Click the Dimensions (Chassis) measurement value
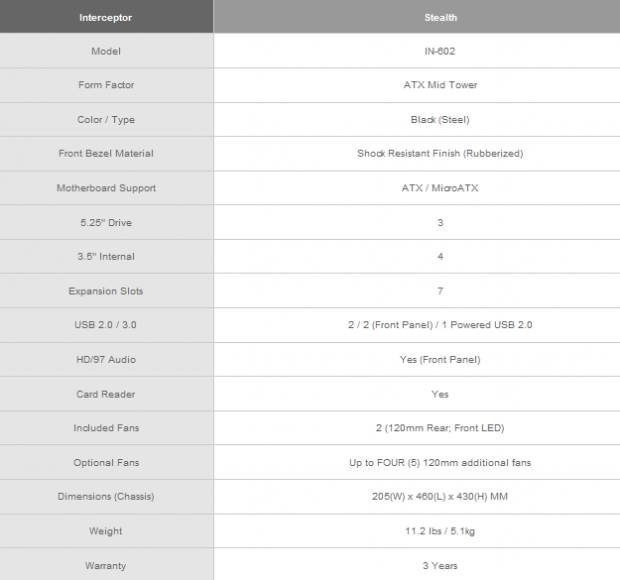The image size is (620, 580). 440,497
